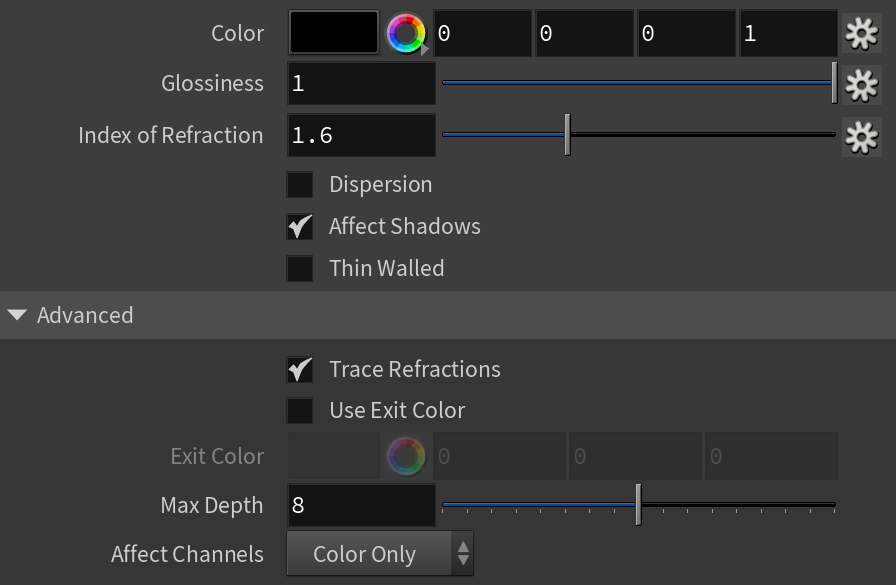Click the Index of Refraction value field
The height and width of the screenshot is (585, 896).
tap(361, 135)
